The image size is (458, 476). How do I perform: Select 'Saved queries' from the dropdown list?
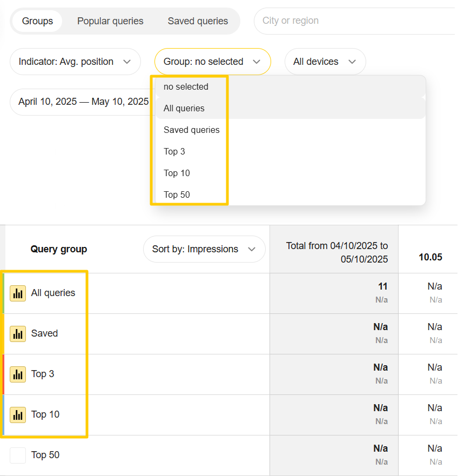click(x=192, y=130)
